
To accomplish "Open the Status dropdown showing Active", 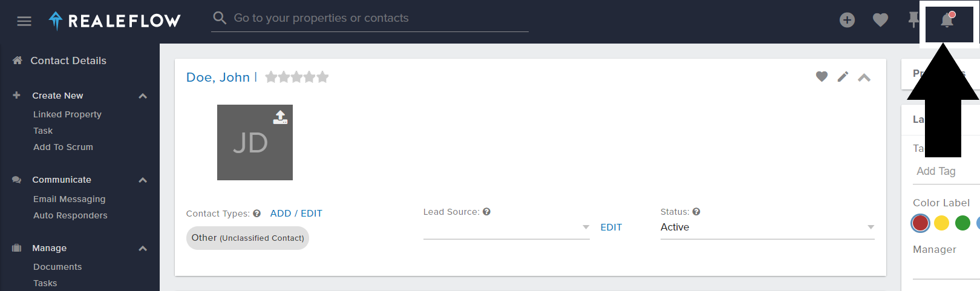I will click(x=767, y=227).
